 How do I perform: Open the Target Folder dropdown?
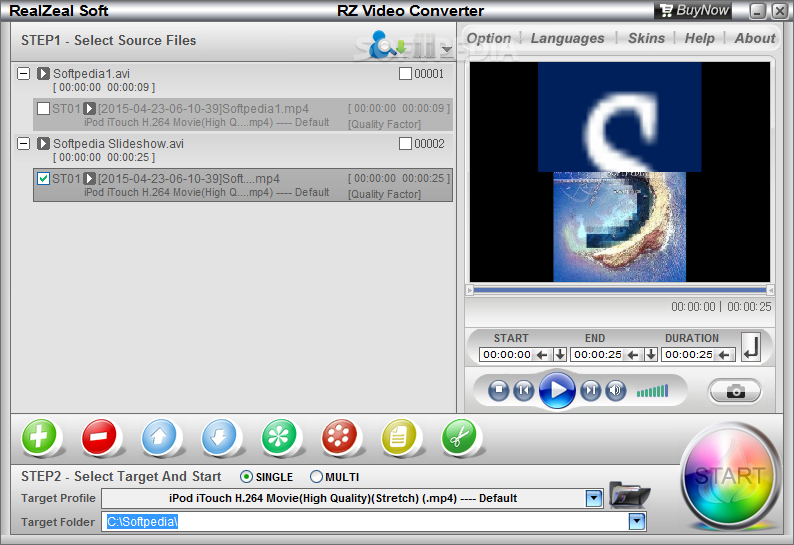637,521
